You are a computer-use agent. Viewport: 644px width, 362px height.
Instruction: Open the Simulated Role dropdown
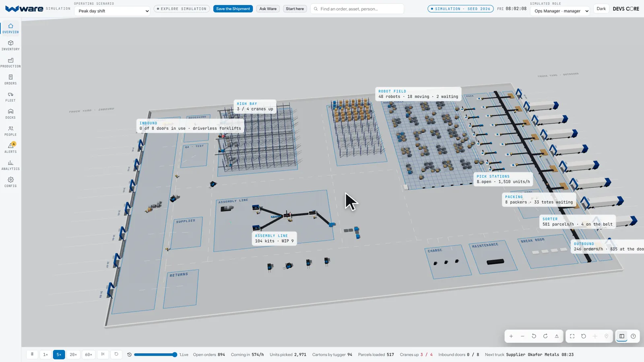coord(560,11)
